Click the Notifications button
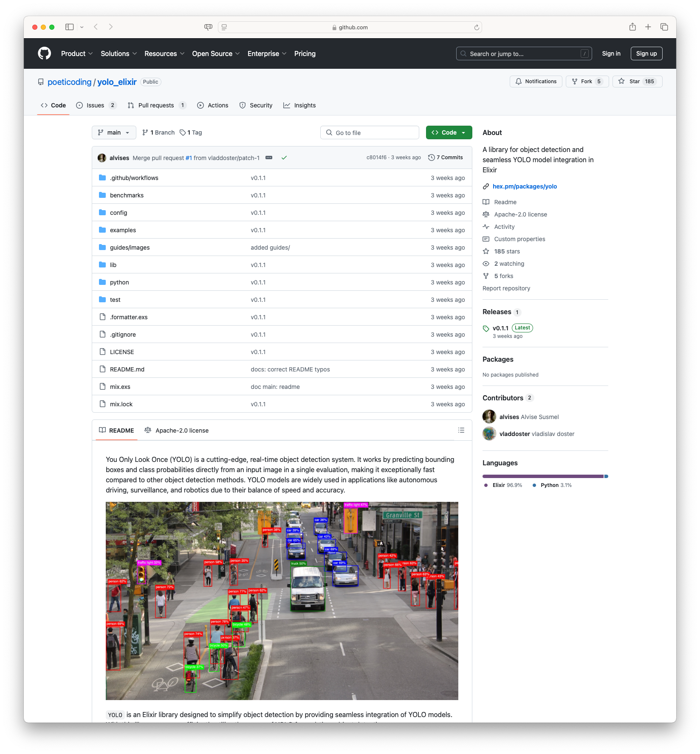 [536, 82]
